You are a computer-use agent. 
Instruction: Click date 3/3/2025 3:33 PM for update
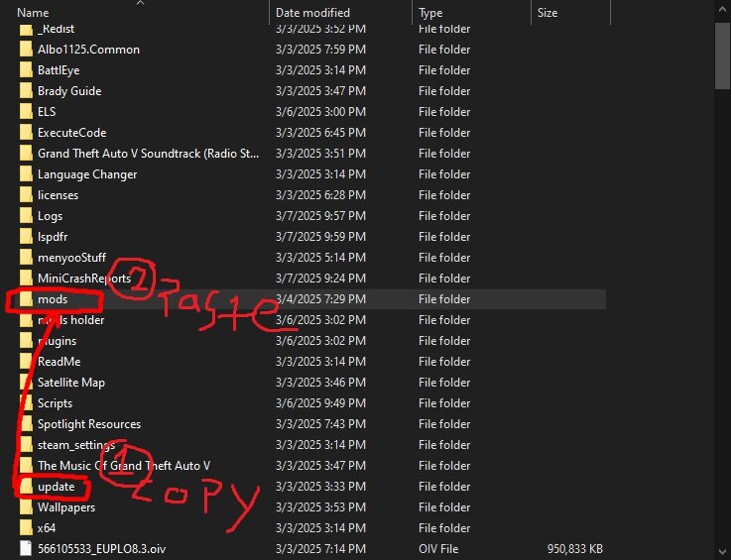[320, 487]
